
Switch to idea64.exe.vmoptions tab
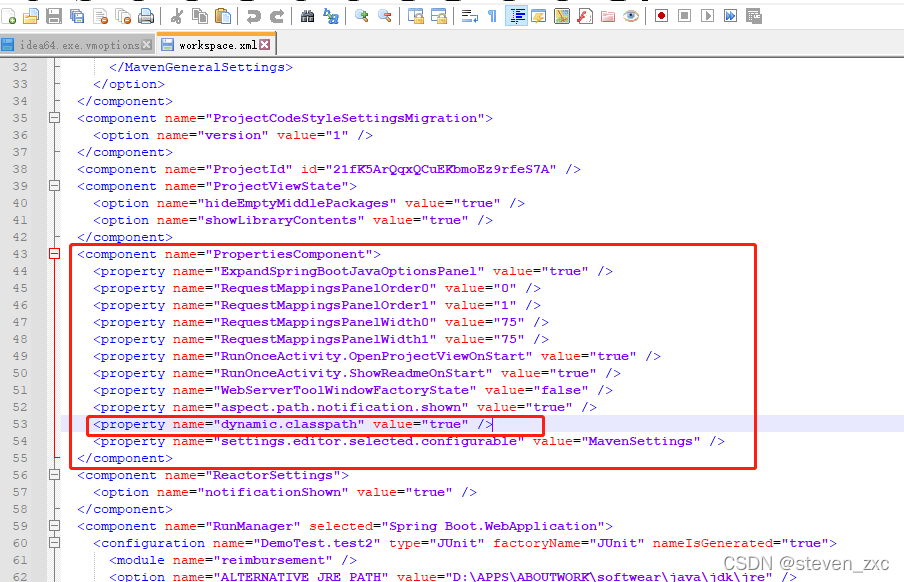pyautogui.click(x=78, y=45)
